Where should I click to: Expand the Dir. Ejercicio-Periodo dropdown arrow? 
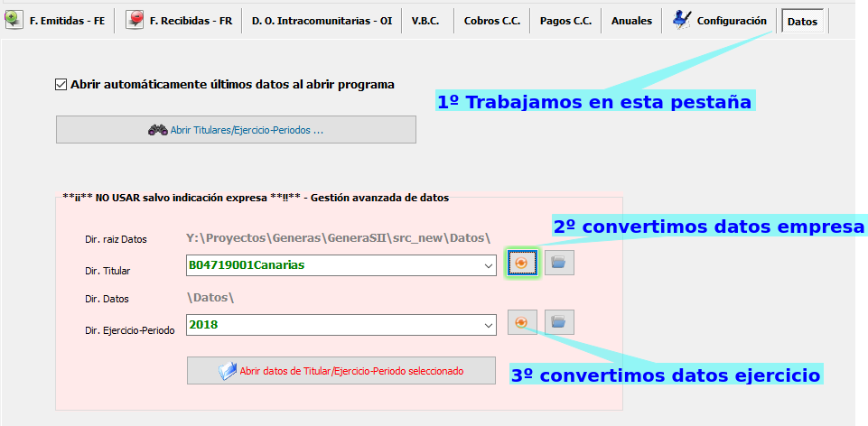489,325
